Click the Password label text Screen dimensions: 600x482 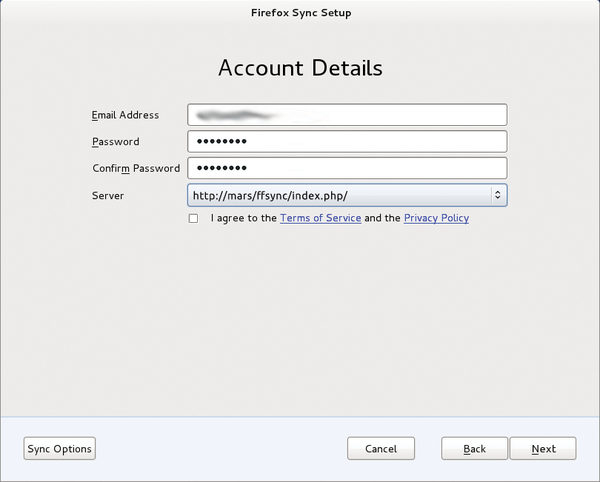116,142
